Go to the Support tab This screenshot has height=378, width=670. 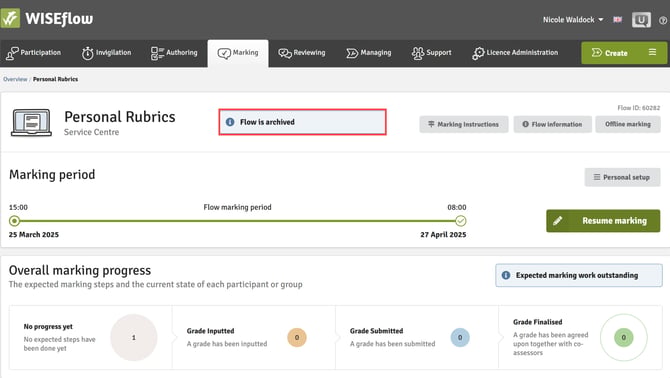(432, 53)
